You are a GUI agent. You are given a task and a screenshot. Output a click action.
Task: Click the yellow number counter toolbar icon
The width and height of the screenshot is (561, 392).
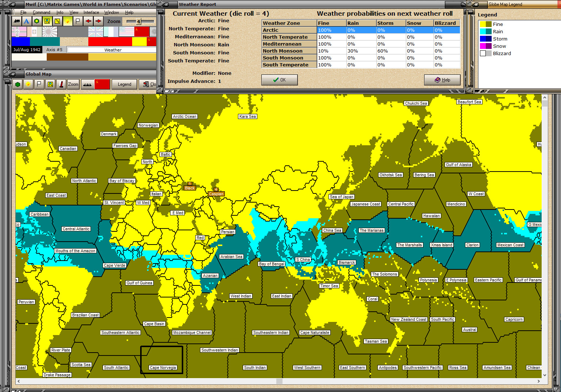(57, 21)
